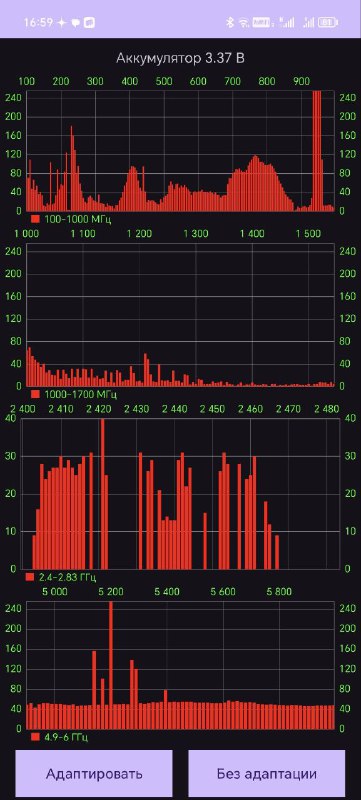
Task: Tap the second SIM signal strength icon
Action: tap(308, 22)
